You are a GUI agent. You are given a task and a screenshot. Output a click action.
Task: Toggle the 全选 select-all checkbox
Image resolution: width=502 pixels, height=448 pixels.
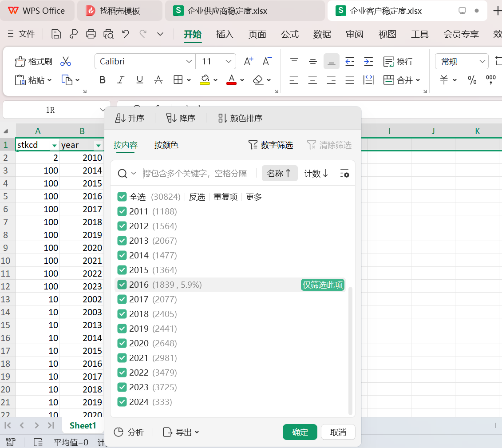click(x=122, y=197)
